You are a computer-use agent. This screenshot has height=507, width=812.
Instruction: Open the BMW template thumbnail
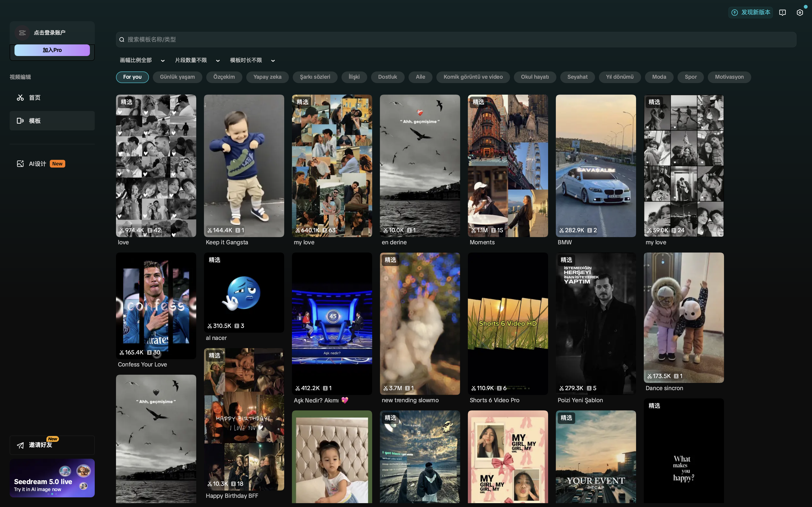click(x=595, y=166)
